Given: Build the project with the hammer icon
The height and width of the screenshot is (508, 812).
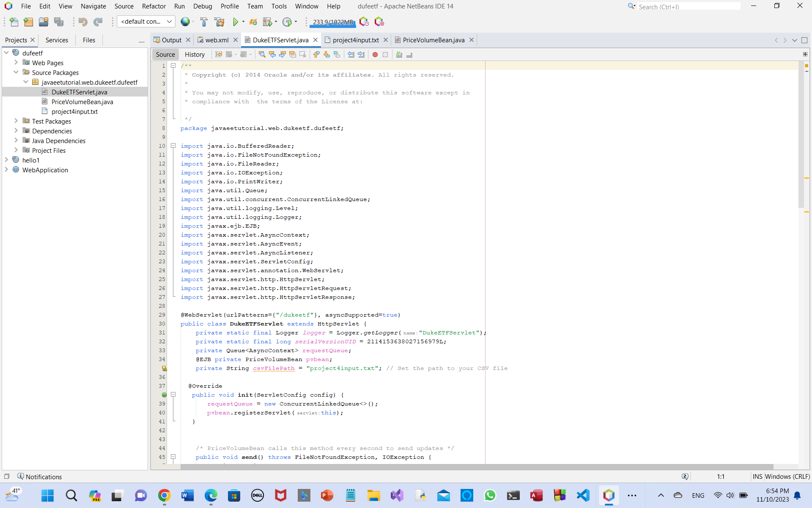Looking at the screenshot, I should 203,22.
